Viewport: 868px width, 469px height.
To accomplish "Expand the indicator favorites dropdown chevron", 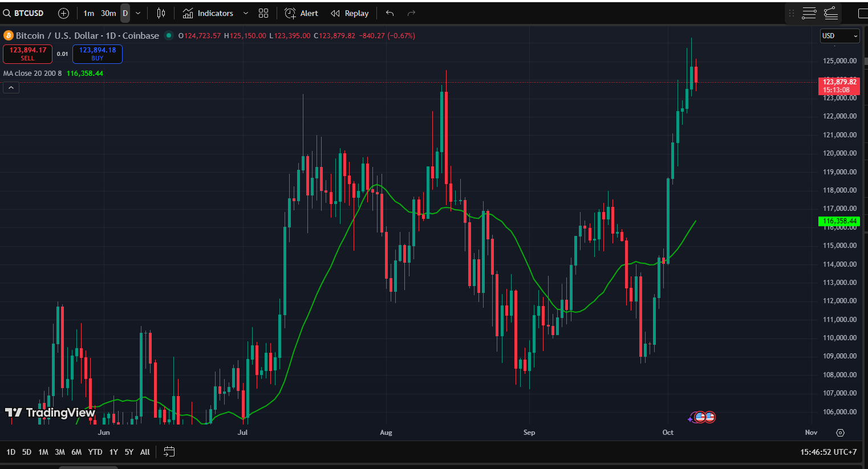I will [246, 13].
